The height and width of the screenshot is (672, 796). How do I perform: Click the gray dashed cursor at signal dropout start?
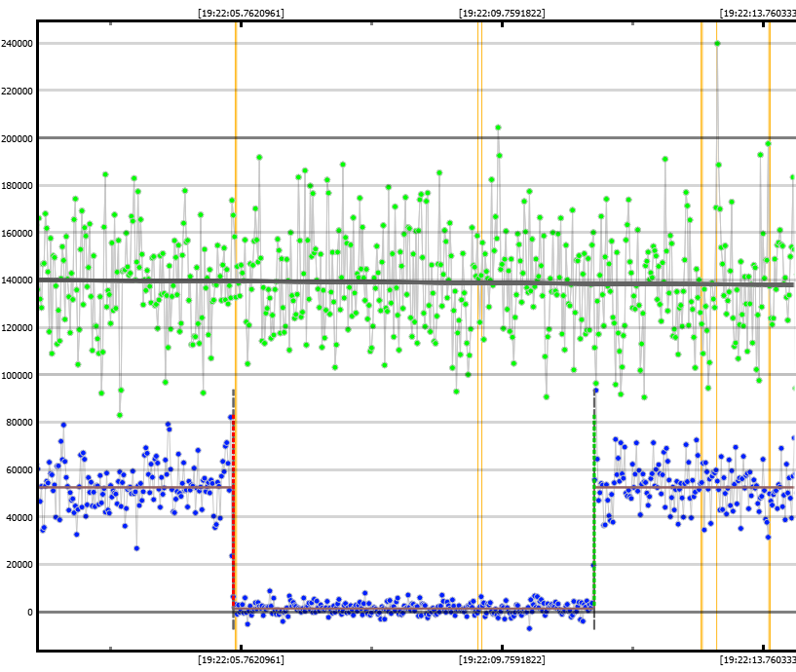[234, 399]
